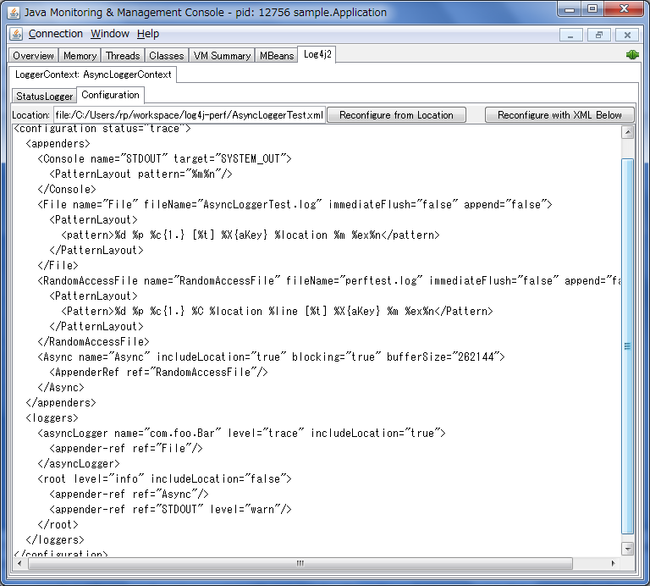
Task: Click the Location file path field
Action: click(x=189, y=115)
